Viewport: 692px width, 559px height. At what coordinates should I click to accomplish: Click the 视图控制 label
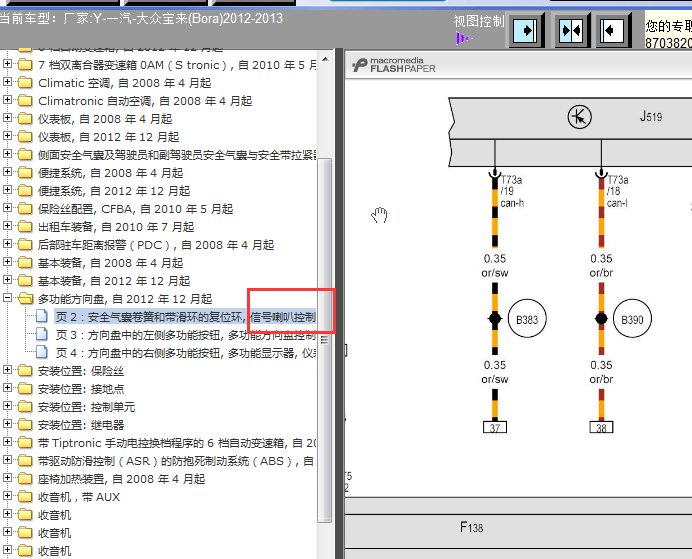[x=478, y=21]
